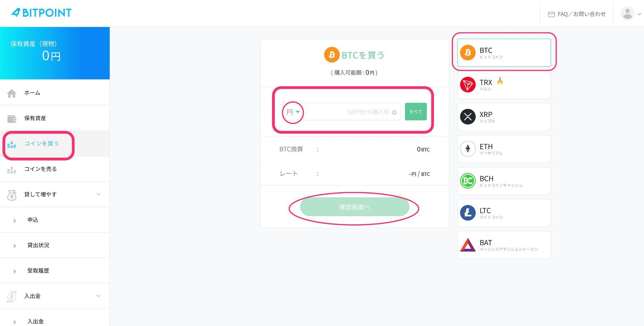Switch selection to TRX coin card
Screen dimensions: 644x326
[x=504, y=85]
